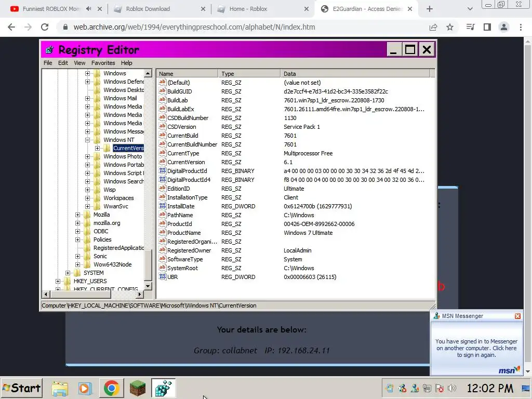
Task: Open a new Chrome tab
Action: coord(430,9)
